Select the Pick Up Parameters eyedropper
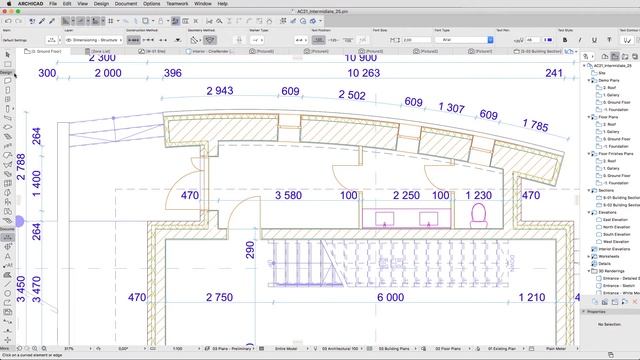This screenshot has height=360, width=640. pos(42,21)
